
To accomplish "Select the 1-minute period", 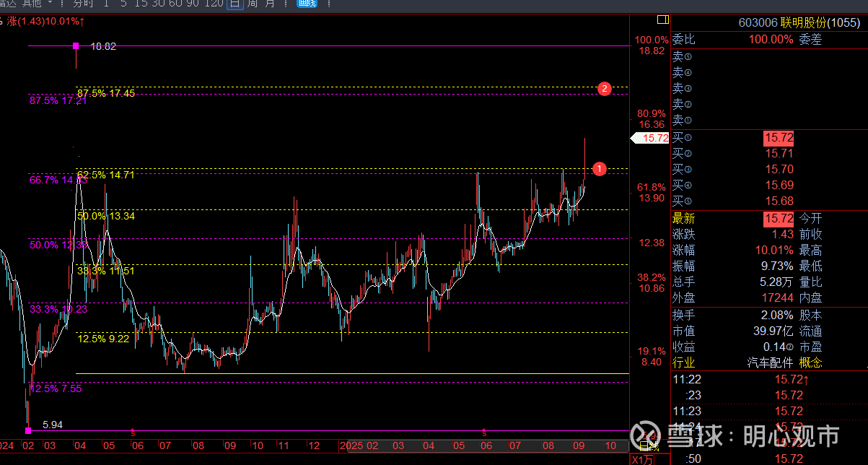I will (106, 4).
